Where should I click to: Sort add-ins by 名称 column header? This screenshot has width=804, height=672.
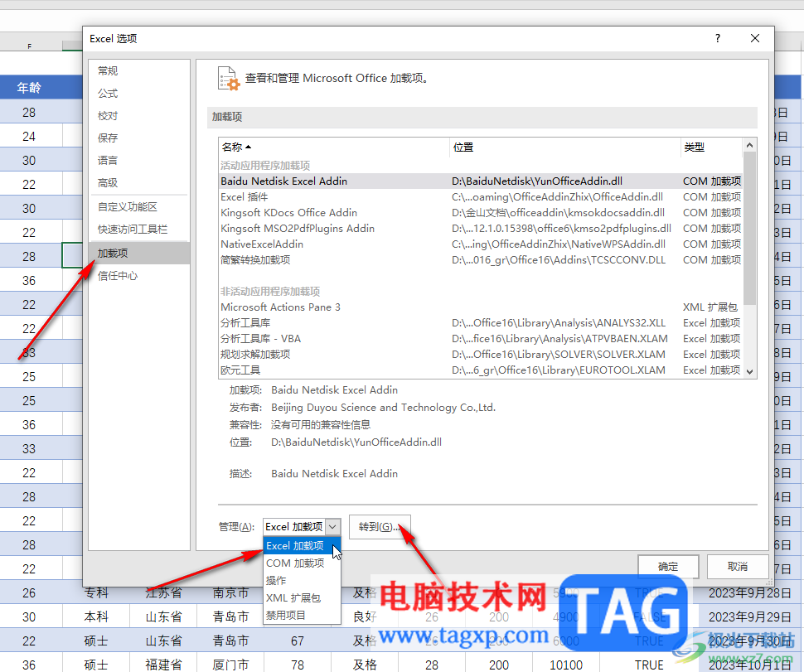point(334,147)
